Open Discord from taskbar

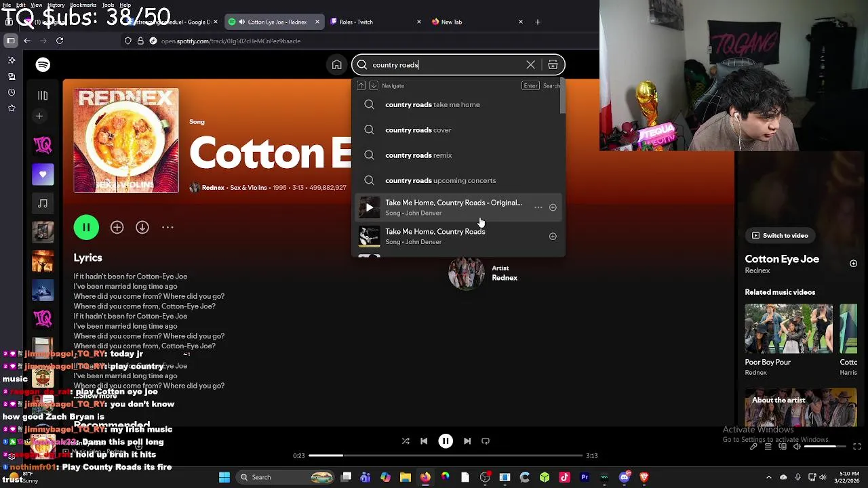click(625, 477)
